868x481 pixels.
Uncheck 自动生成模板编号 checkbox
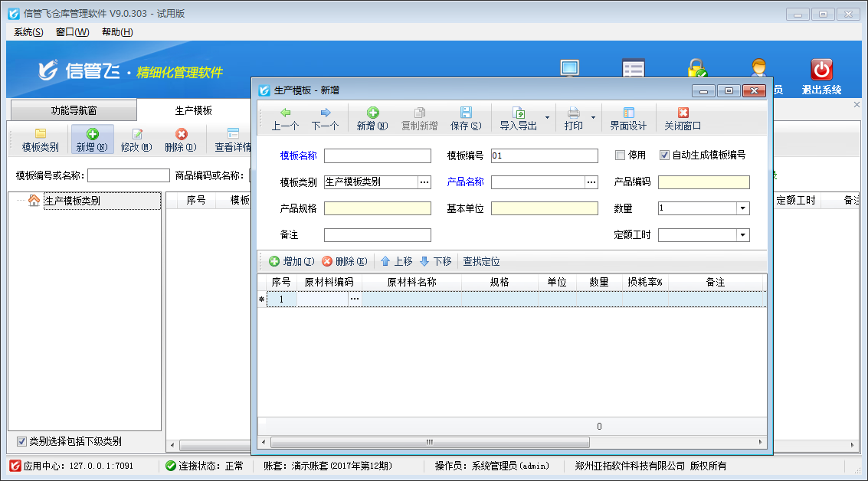click(x=664, y=155)
